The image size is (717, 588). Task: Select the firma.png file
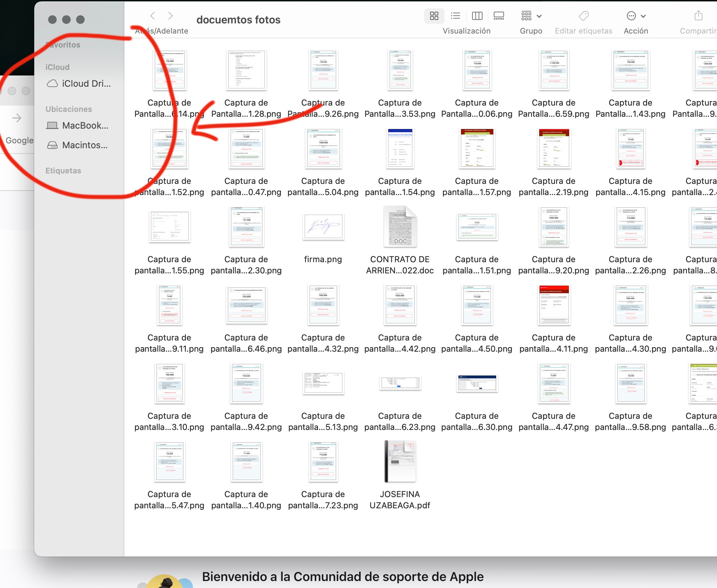click(323, 227)
